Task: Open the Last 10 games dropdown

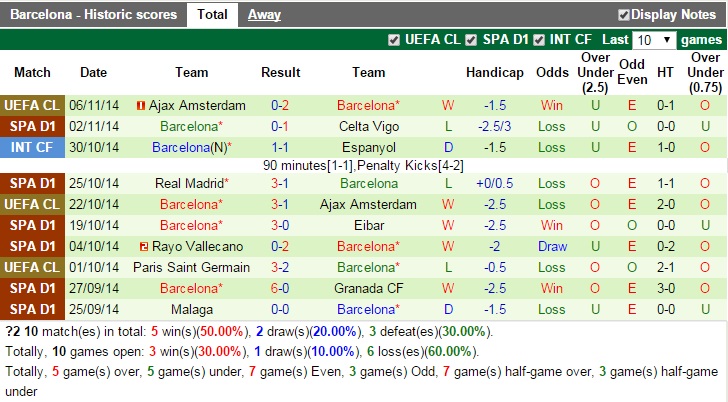Action: click(654, 40)
